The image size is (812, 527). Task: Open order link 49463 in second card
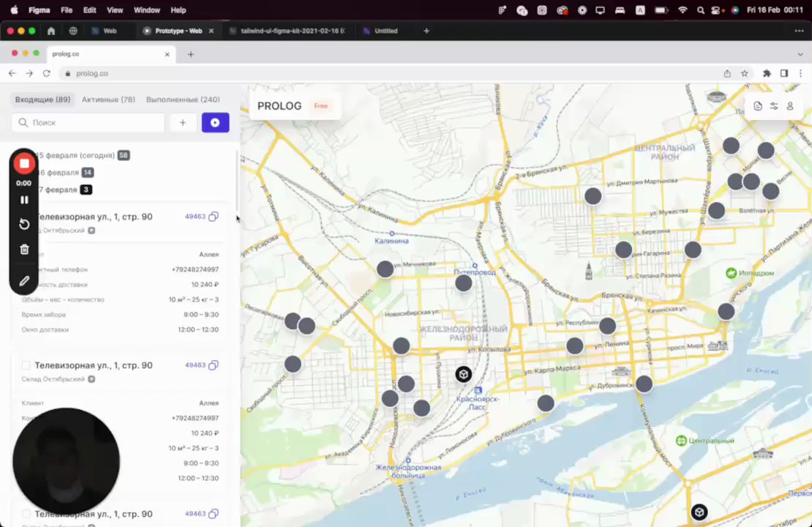[195, 365]
